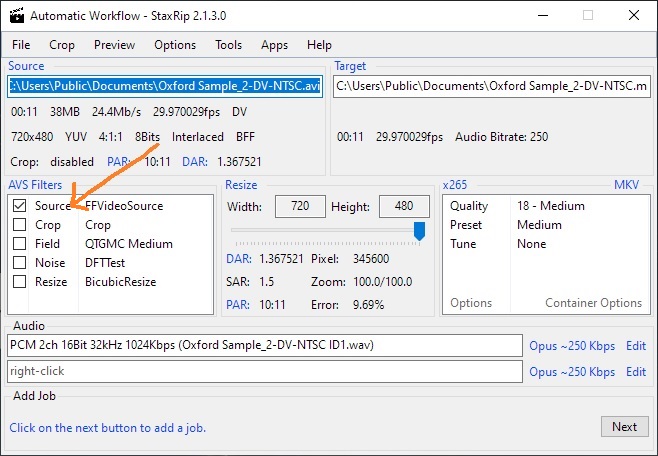Close the StaxRip window
Screen dimensions: 658x456
pyautogui.click(x=634, y=16)
